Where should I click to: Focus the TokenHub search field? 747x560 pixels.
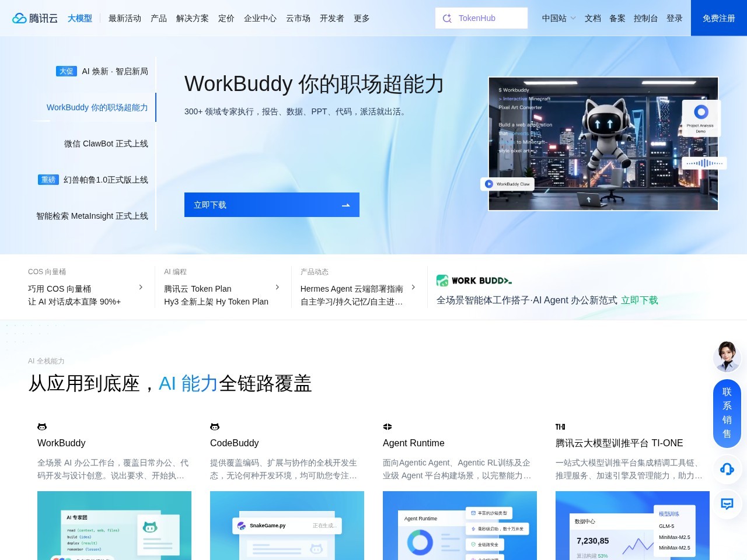tap(481, 18)
